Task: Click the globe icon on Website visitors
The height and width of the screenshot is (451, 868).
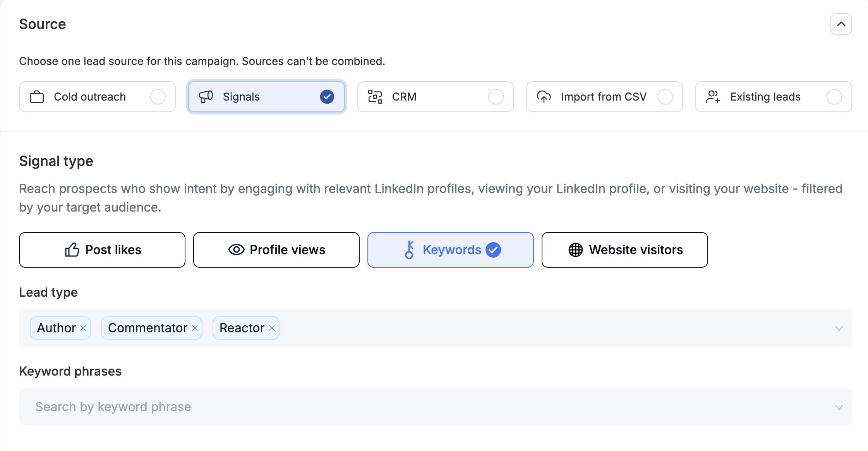Action: pos(576,250)
